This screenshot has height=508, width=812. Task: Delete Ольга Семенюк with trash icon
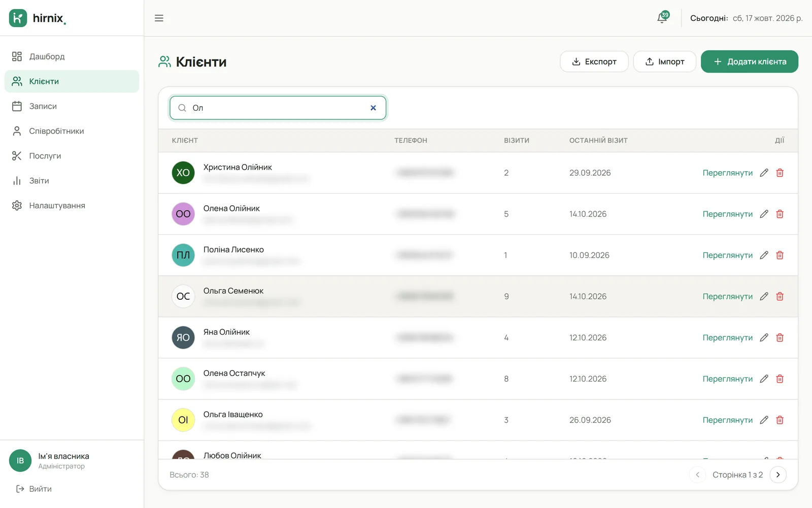coord(780,296)
